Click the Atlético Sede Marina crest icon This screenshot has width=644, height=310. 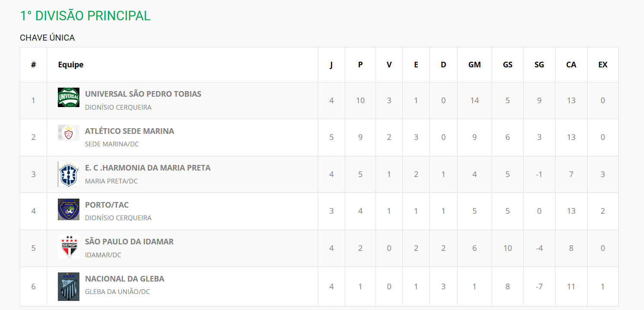(69, 133)
